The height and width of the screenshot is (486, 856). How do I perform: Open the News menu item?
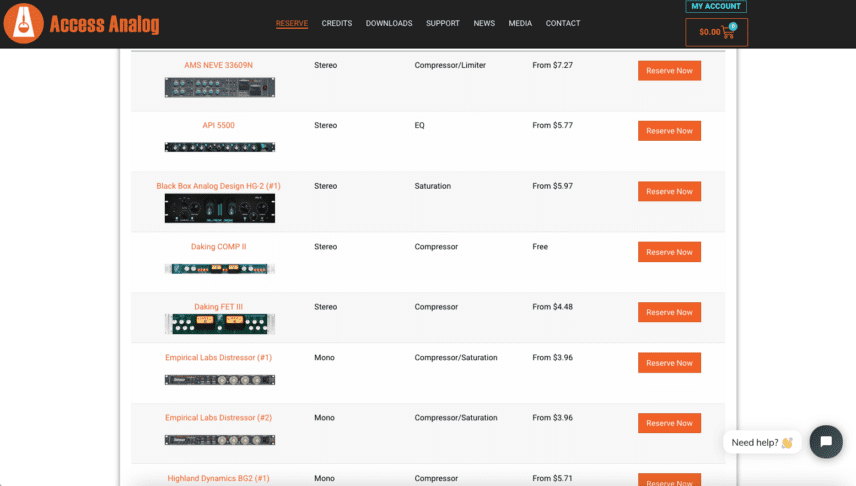pyautogui.click(x=484, y=23)
